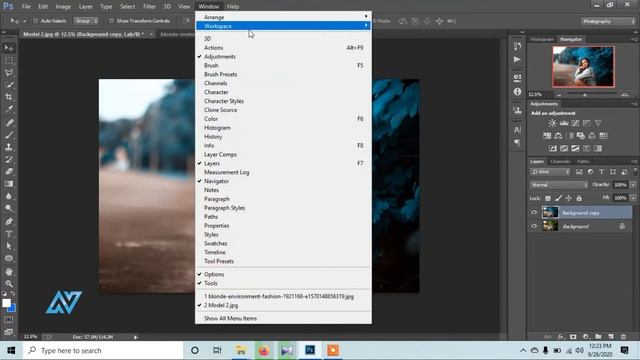Image resolution: width=640 pixels, height=360 pixels.
Task: Select the Crop tool
Action: point(9,97)
